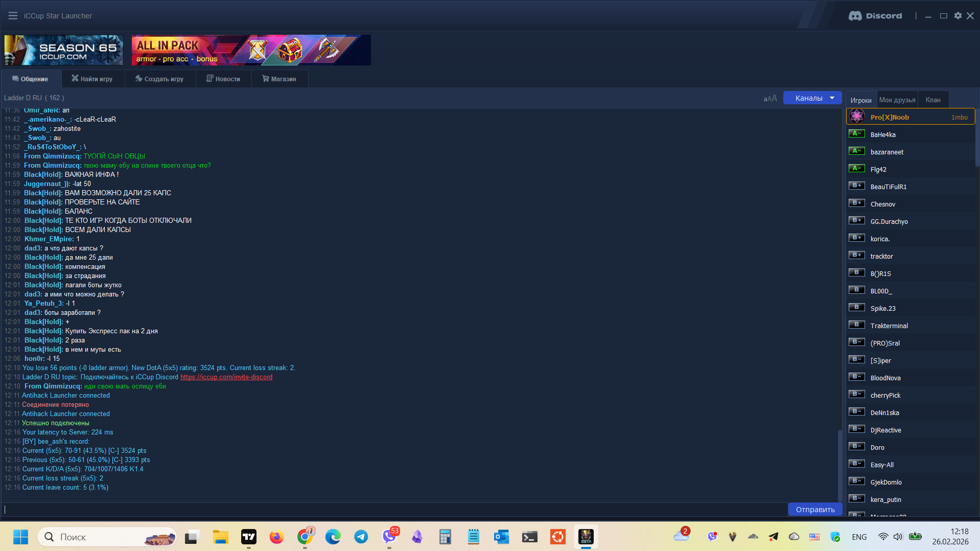Open the Ubuntu app on the taskbar
Screen dimensions: 980x551
point(557,537)
